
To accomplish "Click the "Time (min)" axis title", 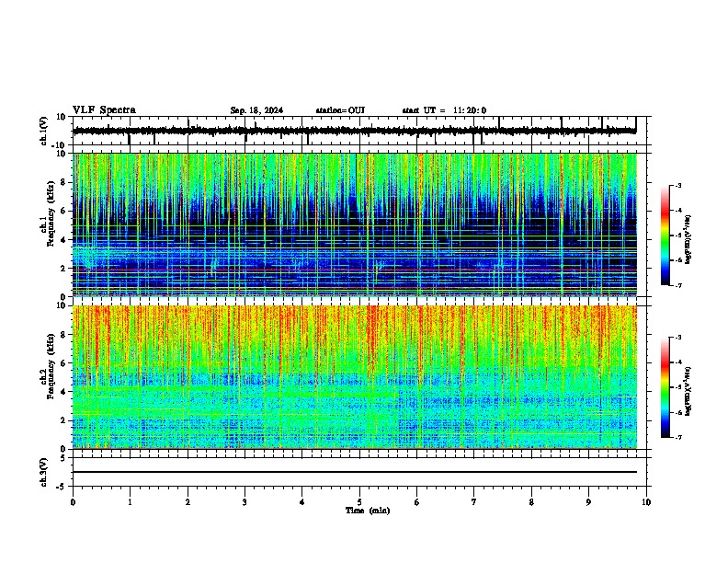I will click(368, 511).
